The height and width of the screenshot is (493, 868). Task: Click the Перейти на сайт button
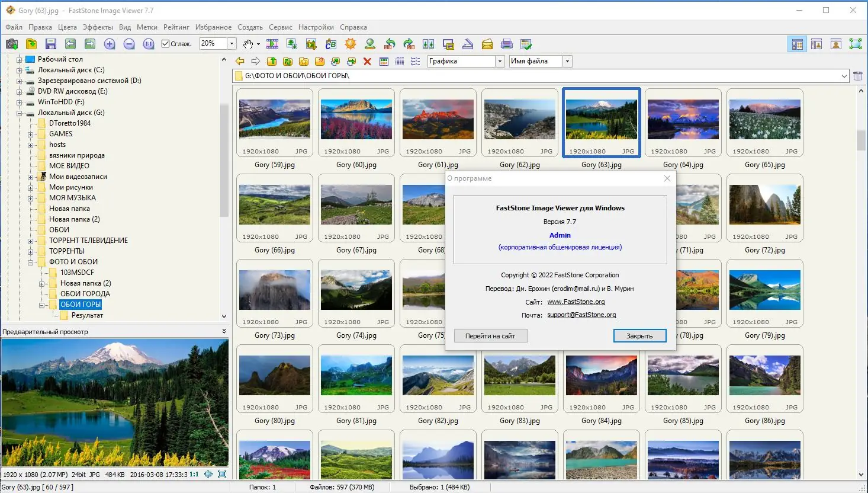[x=490, y=335]
